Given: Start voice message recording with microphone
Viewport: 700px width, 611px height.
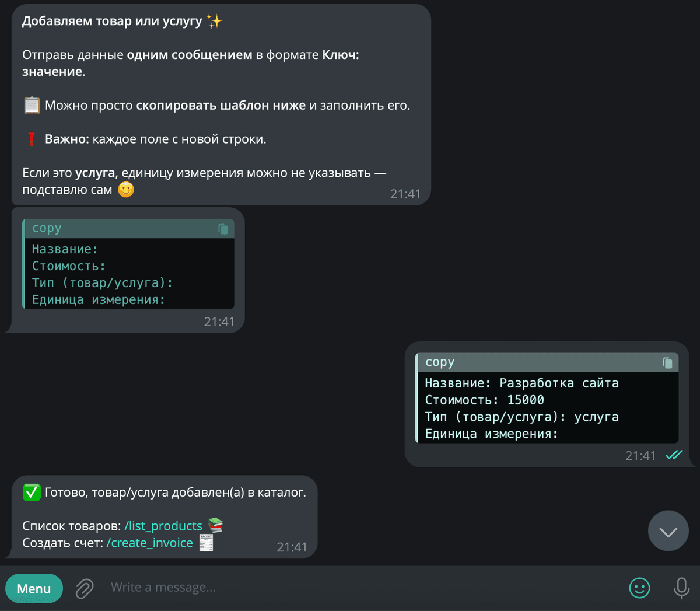Looking at the screenshot, I should pyautogui.click(x=681, y=588).
